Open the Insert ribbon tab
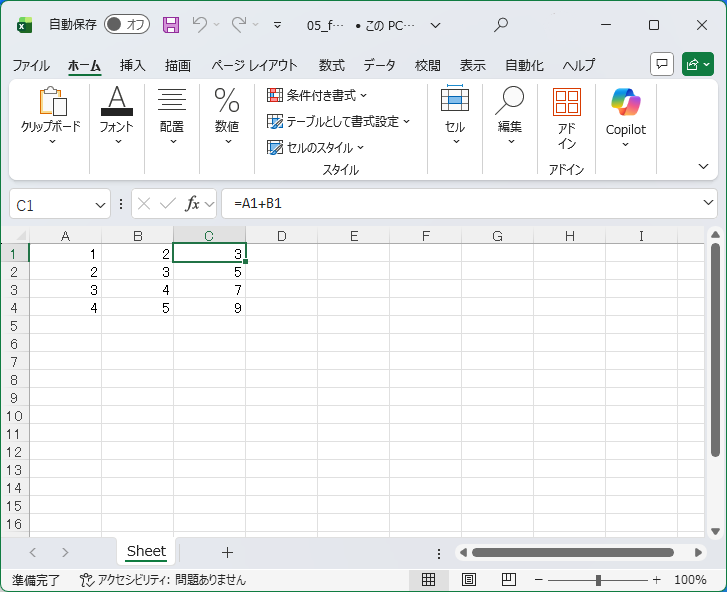The width and height of the screenshot is (727, 592). 132,65
